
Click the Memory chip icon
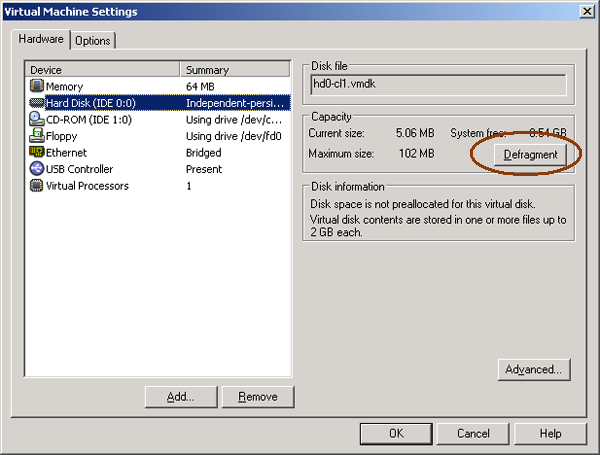pos(36,86)
